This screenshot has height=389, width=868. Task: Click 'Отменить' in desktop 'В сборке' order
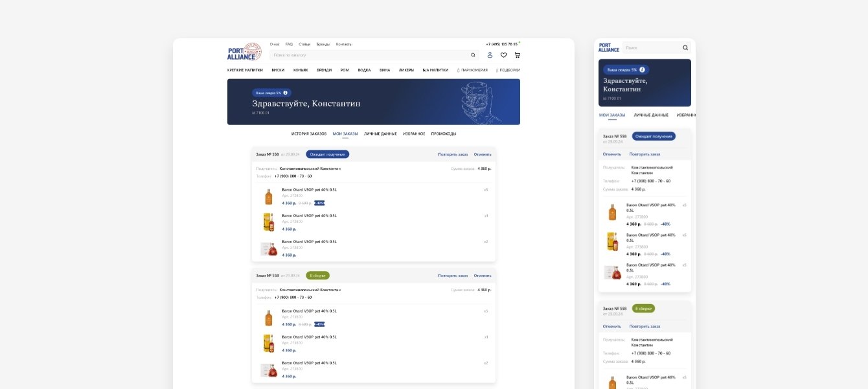(483, 276)
